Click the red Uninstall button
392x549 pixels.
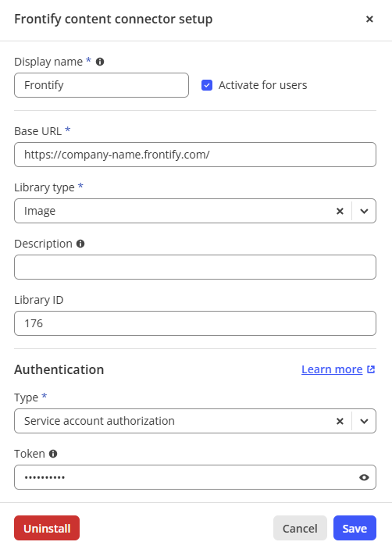pyautogui.click(x=47, y=528)
